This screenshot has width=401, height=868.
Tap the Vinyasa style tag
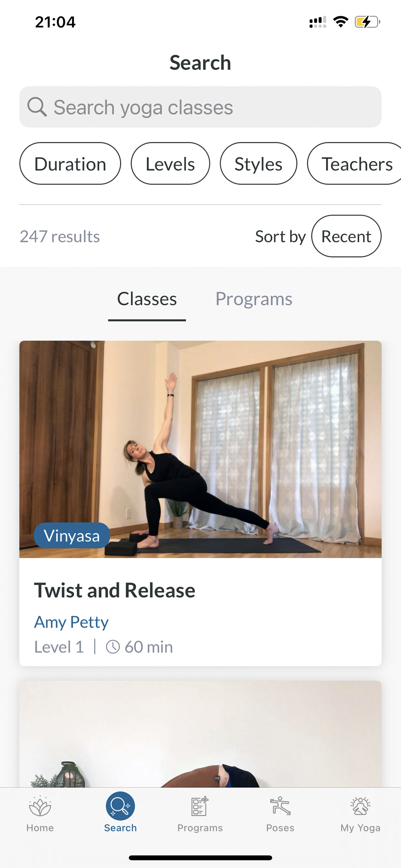pyautogui.click(x=72, y=536)
